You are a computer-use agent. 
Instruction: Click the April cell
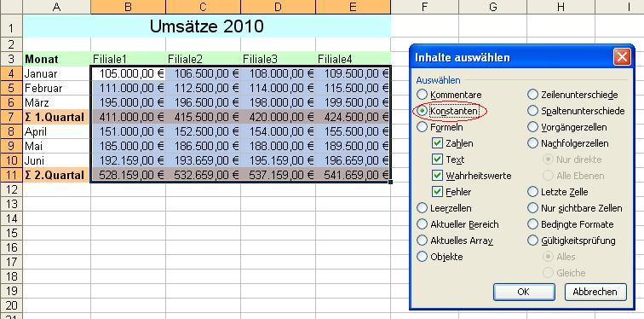click(57, 131)
